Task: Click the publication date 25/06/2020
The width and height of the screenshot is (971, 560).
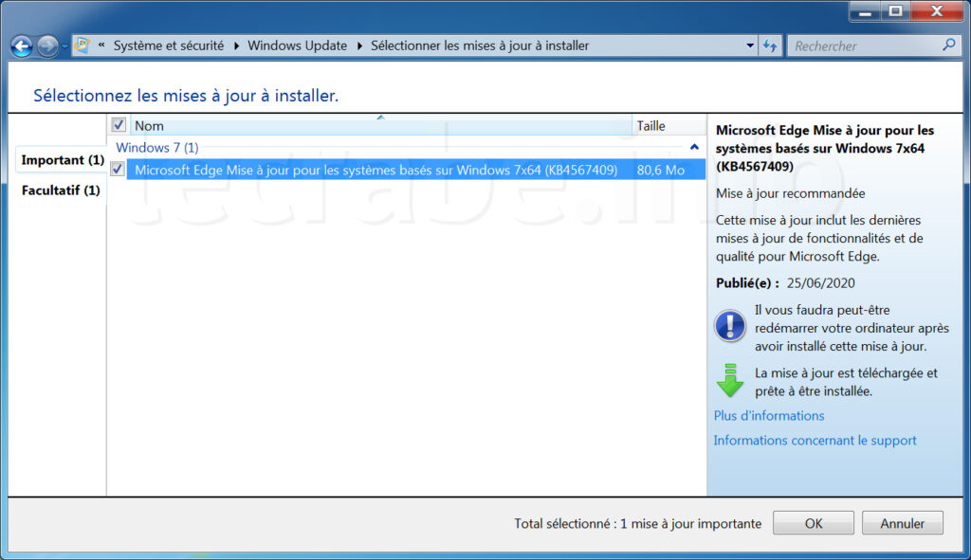Action: [x=820, y=283]
